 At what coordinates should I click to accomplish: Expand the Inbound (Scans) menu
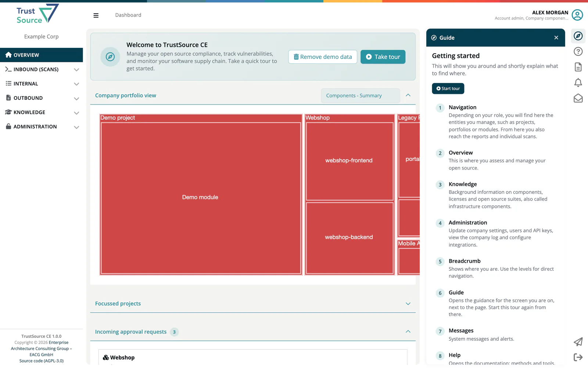pyautogui.click(x=42, y=69)
